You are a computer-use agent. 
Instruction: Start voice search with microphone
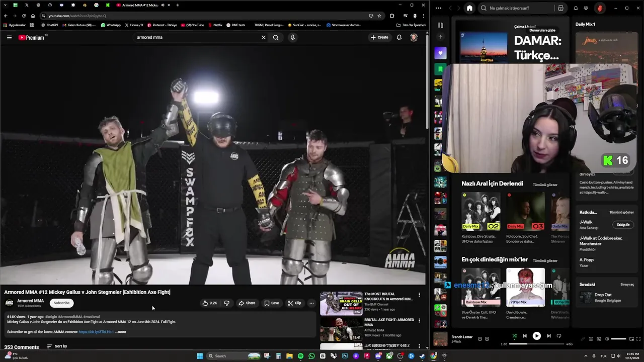292,37
